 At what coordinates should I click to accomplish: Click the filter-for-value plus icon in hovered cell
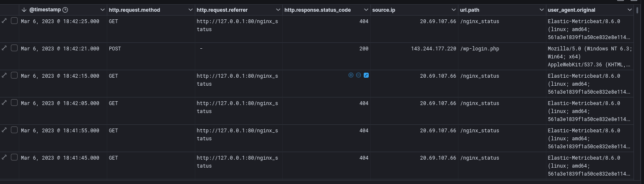click(351, 75)
